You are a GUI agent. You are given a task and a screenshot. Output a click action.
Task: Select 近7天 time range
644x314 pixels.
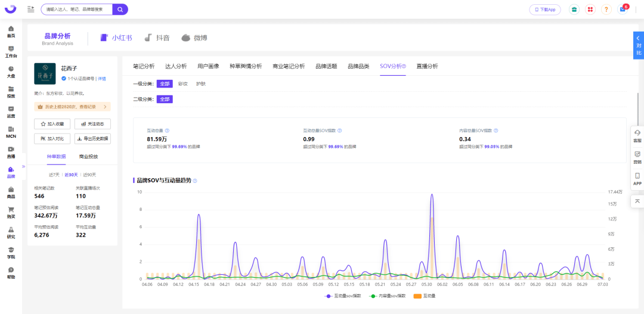55,175
